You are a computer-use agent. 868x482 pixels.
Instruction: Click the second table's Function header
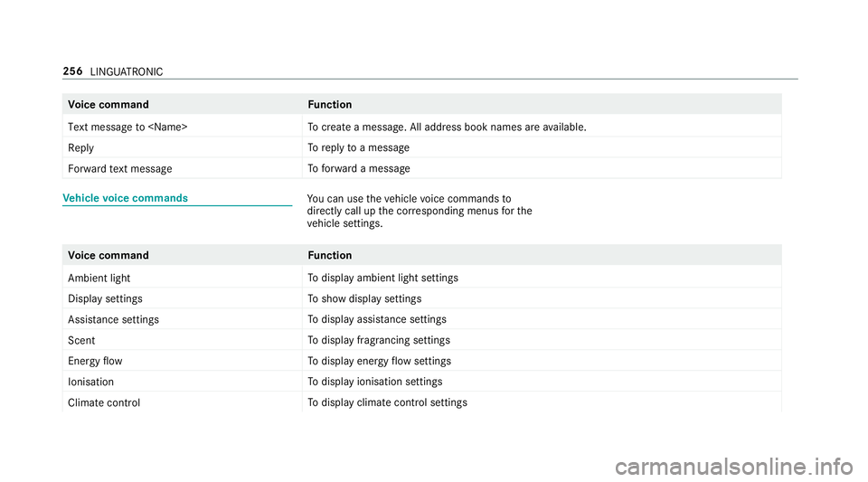click(330, 255)
